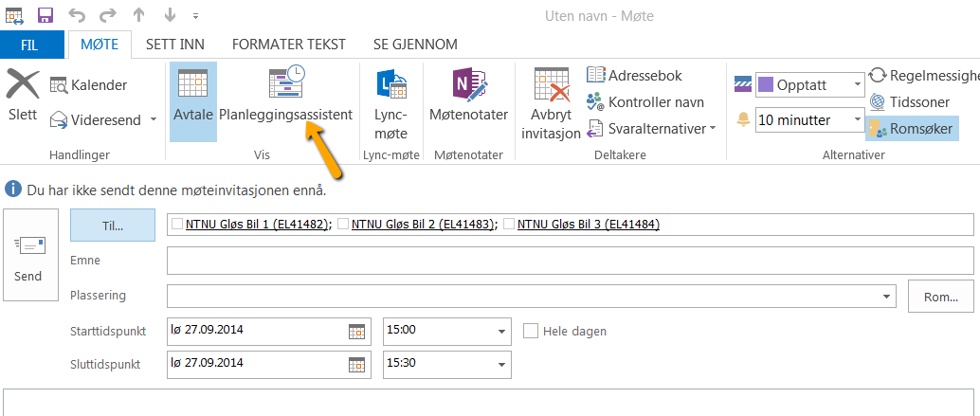Viewport: 980px width, 416px height.
Task: Click the Rom... button
Action: click(940, 298)
